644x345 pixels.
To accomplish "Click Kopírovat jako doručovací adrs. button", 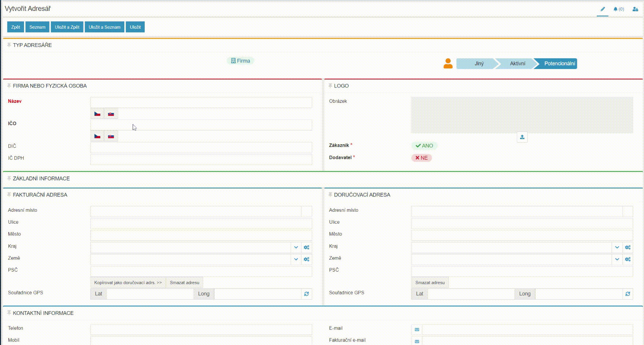I will (x=128, y=283).
